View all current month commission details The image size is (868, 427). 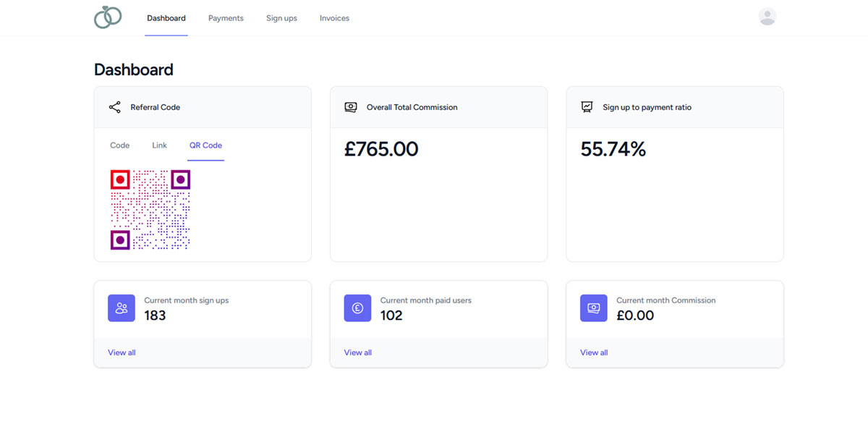(x=593, y=352)
